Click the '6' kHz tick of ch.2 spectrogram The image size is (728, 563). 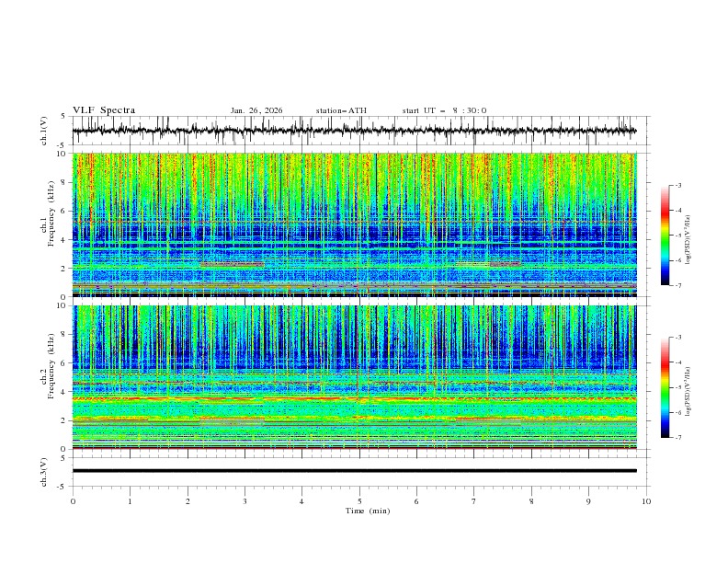point(63,363)
